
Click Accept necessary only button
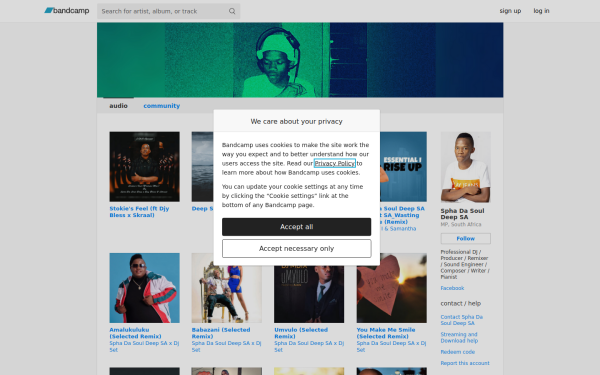point(297,249)
